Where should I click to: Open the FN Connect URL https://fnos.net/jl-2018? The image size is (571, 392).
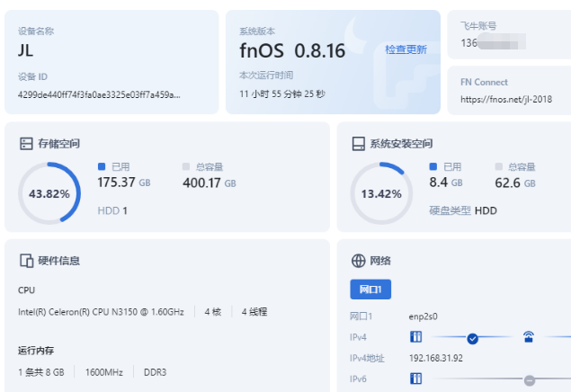[506, 100]
